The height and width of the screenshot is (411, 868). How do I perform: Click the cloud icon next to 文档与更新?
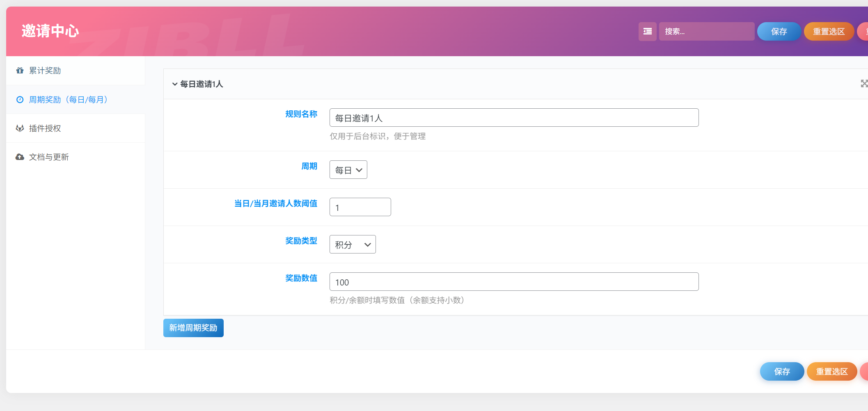20,157
